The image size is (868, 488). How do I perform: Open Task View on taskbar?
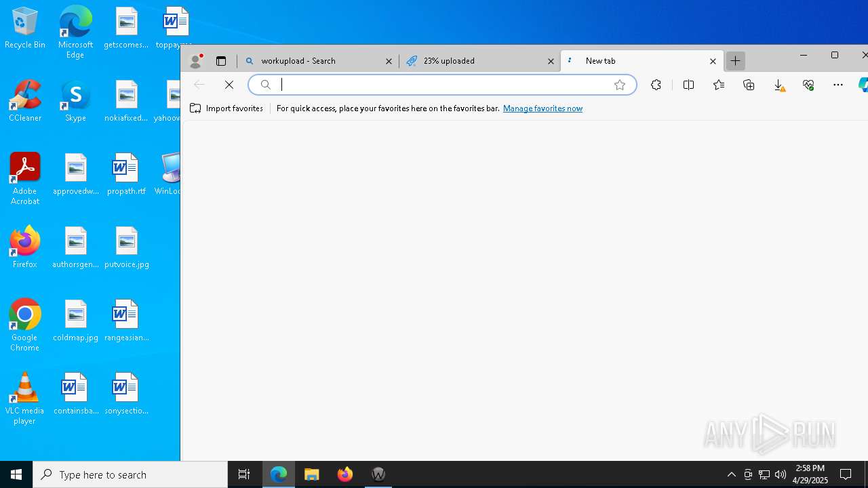click(244, 474)
